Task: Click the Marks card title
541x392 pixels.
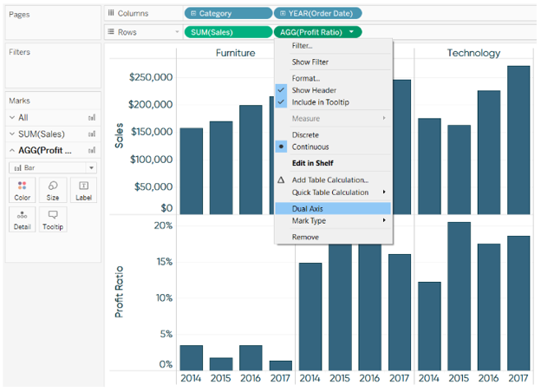Action: [x=19, y=101]
